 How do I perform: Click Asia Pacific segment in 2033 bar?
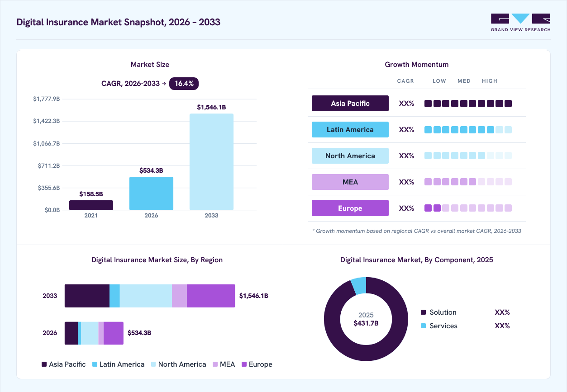pyautogui.click(x=87, y=296)
